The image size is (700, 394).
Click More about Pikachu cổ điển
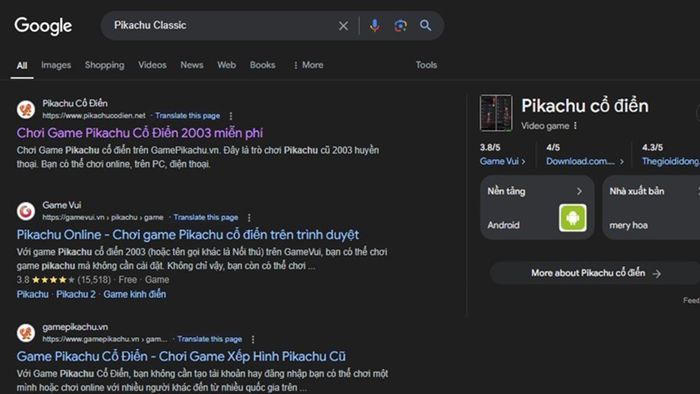pyautogui.click(x=596, y=273)
